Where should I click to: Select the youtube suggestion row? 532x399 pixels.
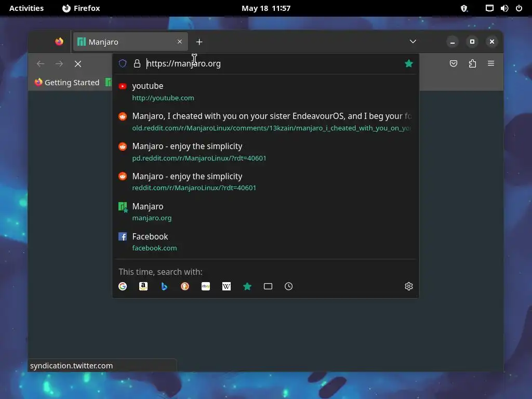click(265, 91)
